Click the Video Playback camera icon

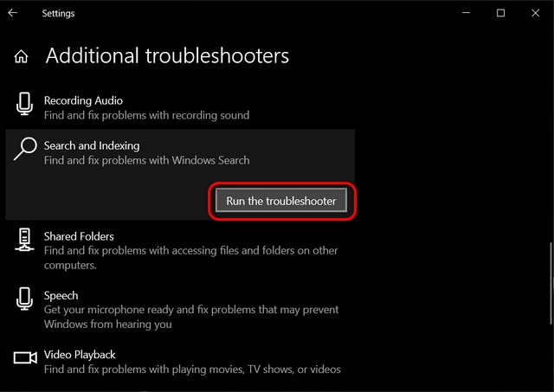(25, 357)
